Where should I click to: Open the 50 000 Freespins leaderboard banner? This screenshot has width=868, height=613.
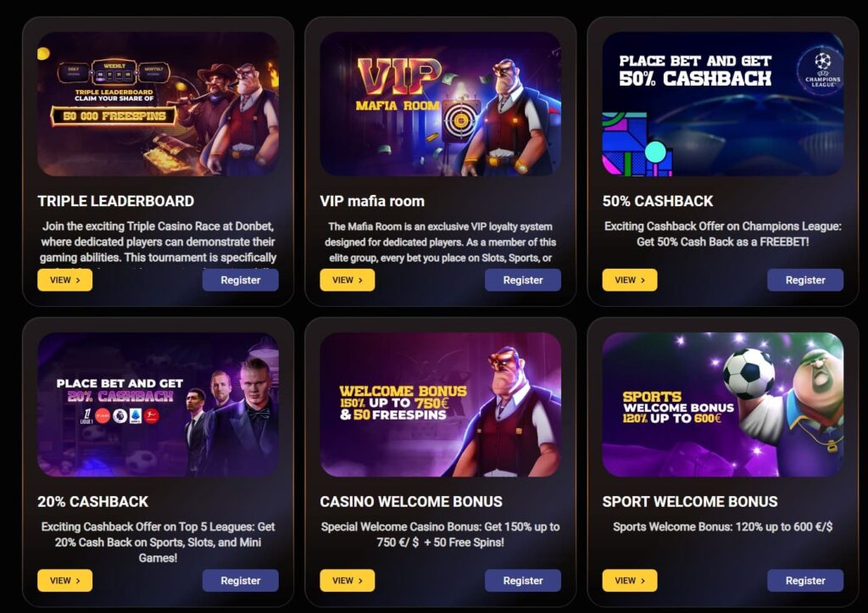[x=158, y=104]
